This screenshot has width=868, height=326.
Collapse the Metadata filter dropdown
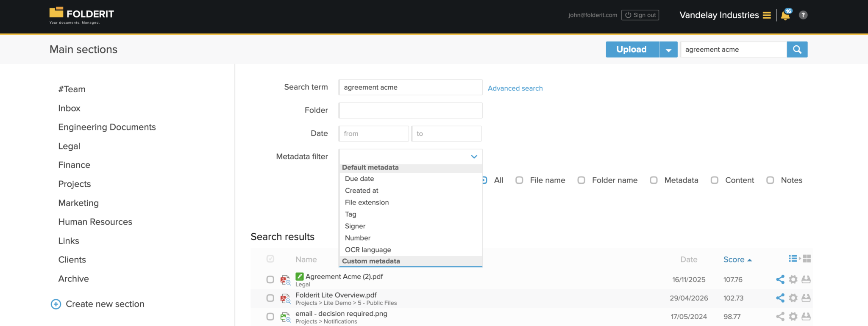coord(474,157)
